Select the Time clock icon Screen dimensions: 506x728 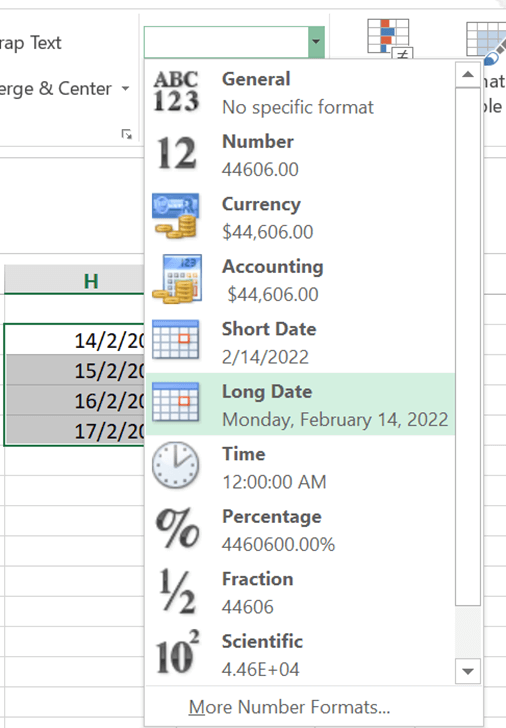175,465
